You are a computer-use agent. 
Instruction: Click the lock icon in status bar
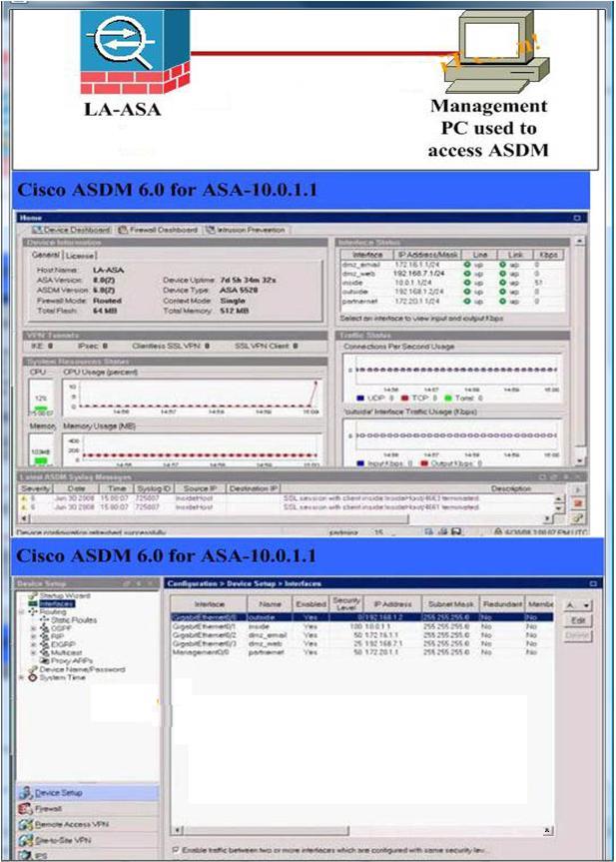(497, 531)
